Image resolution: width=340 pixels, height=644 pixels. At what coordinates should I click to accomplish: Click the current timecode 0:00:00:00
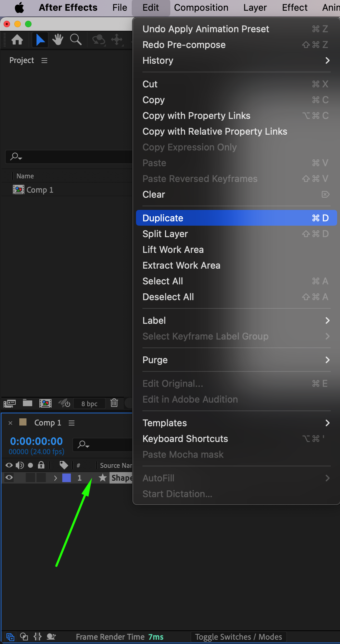[37, 441]
